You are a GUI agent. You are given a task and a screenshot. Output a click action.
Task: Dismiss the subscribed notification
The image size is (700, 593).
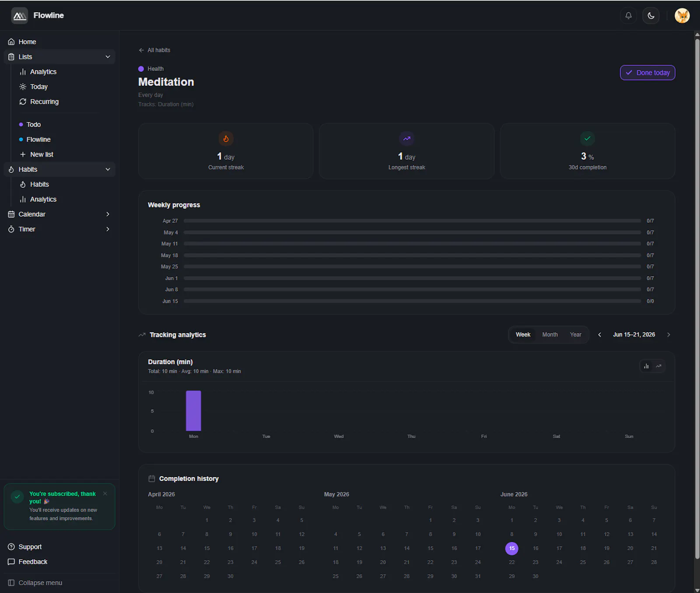click(x=105, y=494)
